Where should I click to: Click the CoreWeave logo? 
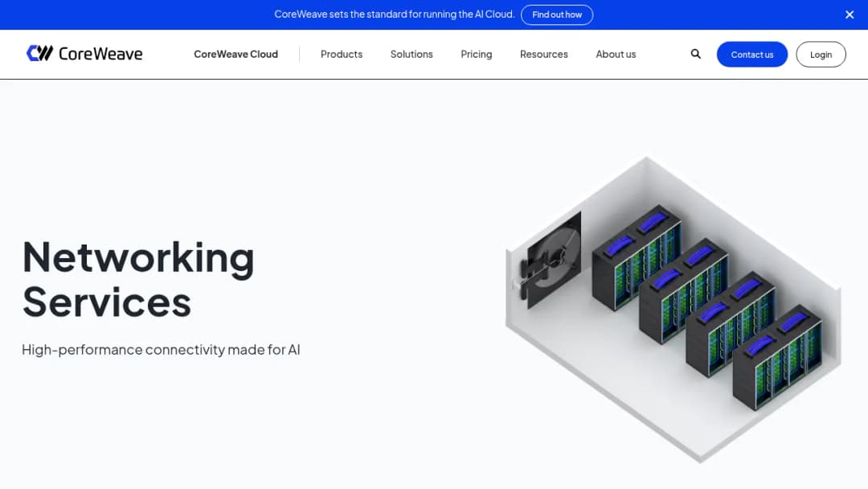[84, 54]
